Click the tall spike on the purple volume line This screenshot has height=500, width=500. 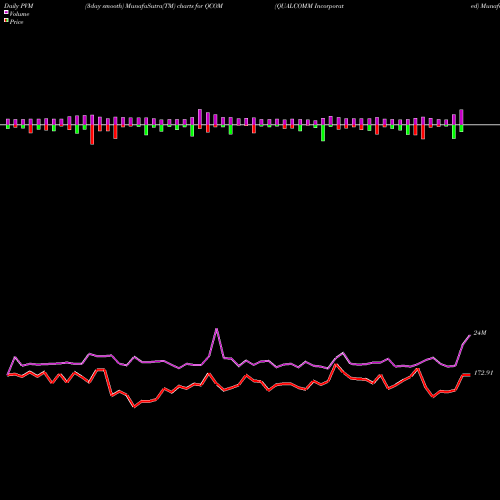(217, 329)
